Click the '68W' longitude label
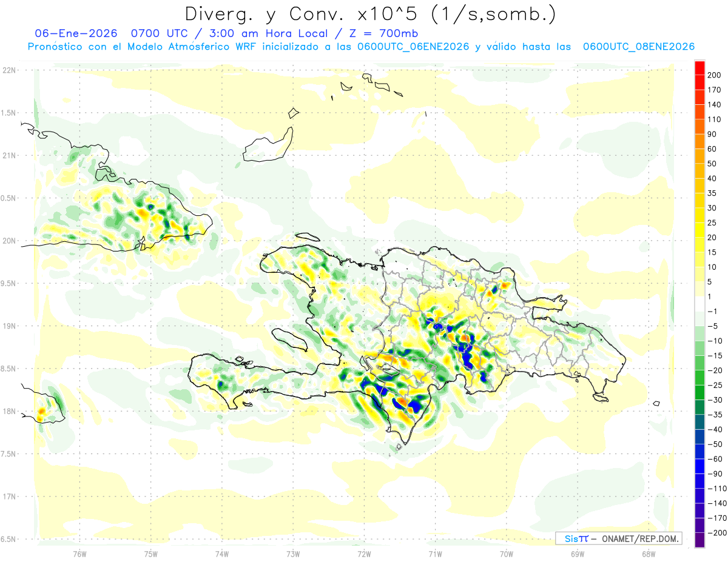 [x=649, y=554]
